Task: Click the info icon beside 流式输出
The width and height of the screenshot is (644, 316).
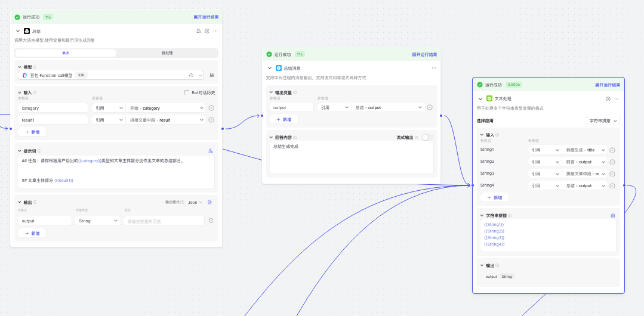Action: point(417,138)
